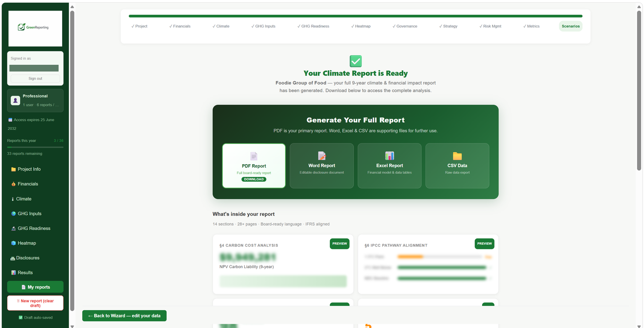The height and width of the screenshot is (328, 644).
Task: Click the '§6 IPCC PATHWAY ALIGNMENT' heading
Action: 396,246
